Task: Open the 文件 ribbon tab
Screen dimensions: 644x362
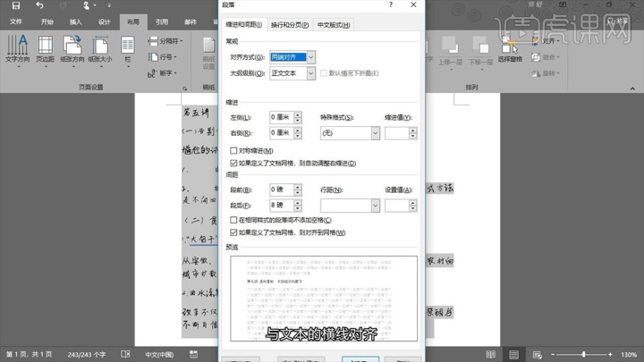Action: [16, 21]
